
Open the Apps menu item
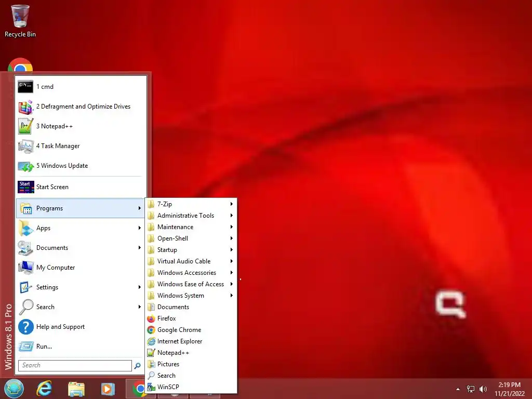81,228
